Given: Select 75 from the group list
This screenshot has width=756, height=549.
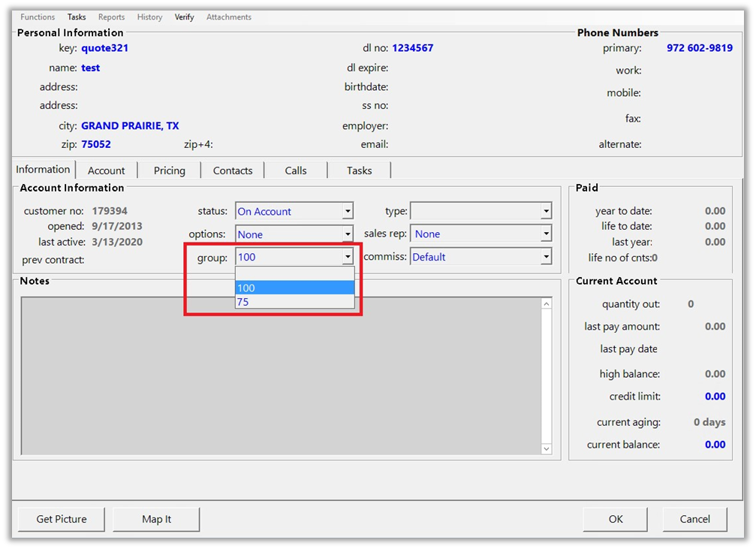Looking at the screenshot, I should pyautogui.click(x=294, y=302).
